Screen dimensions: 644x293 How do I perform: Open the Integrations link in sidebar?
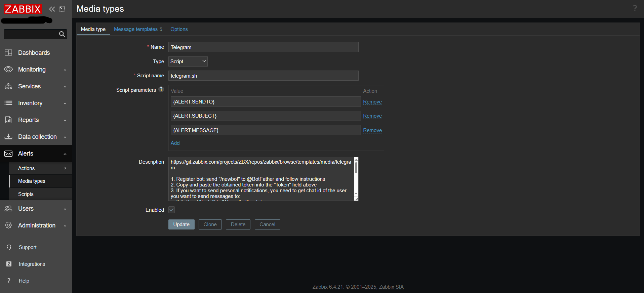[32, 264]
